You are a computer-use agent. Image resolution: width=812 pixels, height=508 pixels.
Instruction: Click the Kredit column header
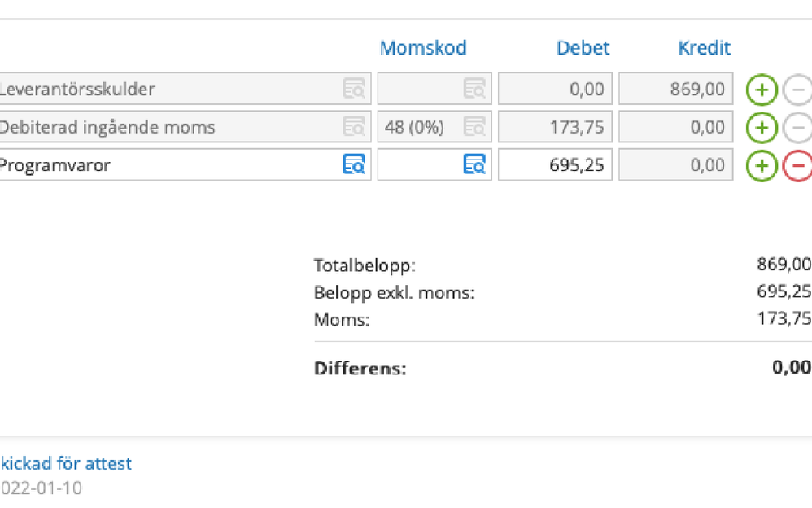[705, 48]
